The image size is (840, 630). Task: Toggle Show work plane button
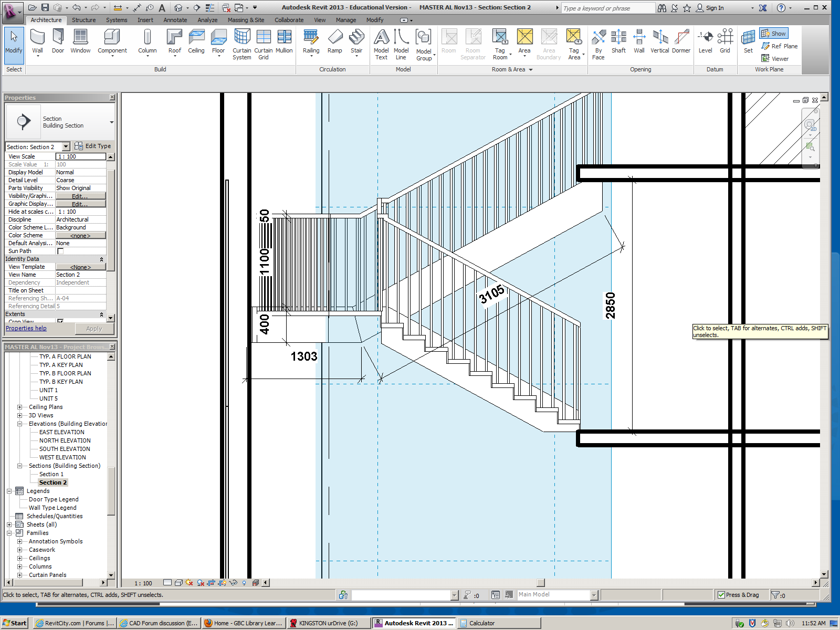(x=774, y=34)
